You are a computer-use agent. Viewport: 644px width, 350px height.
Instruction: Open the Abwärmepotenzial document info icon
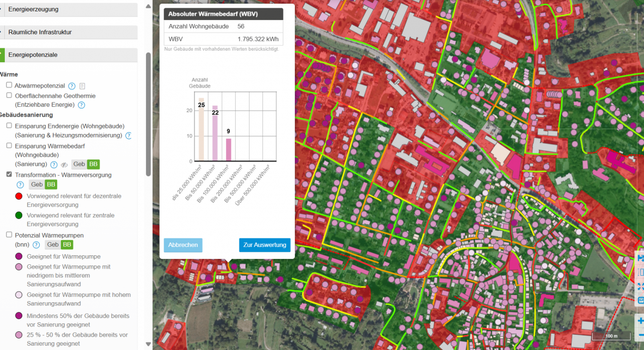point(82,86)
